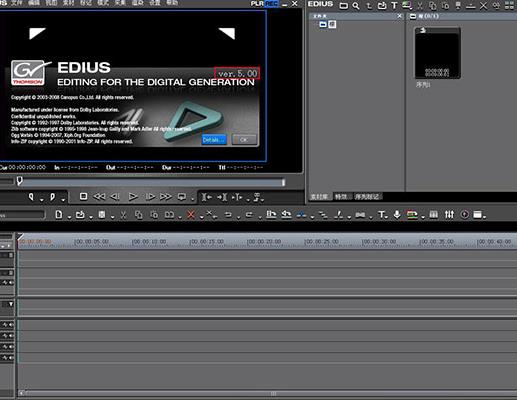Jump to previous edit point icon
This screenshot has height=400, width=517.
pos(207,197)
